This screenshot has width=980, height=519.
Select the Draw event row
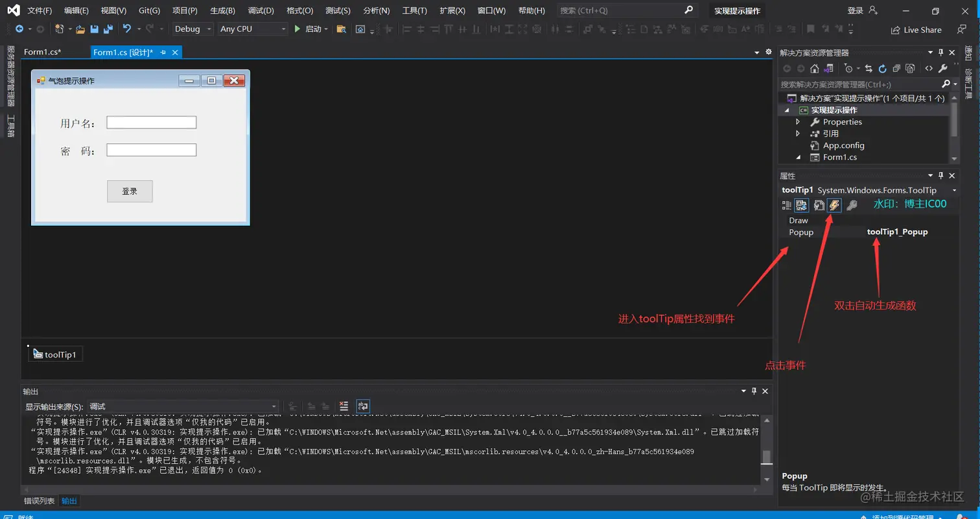869,221
